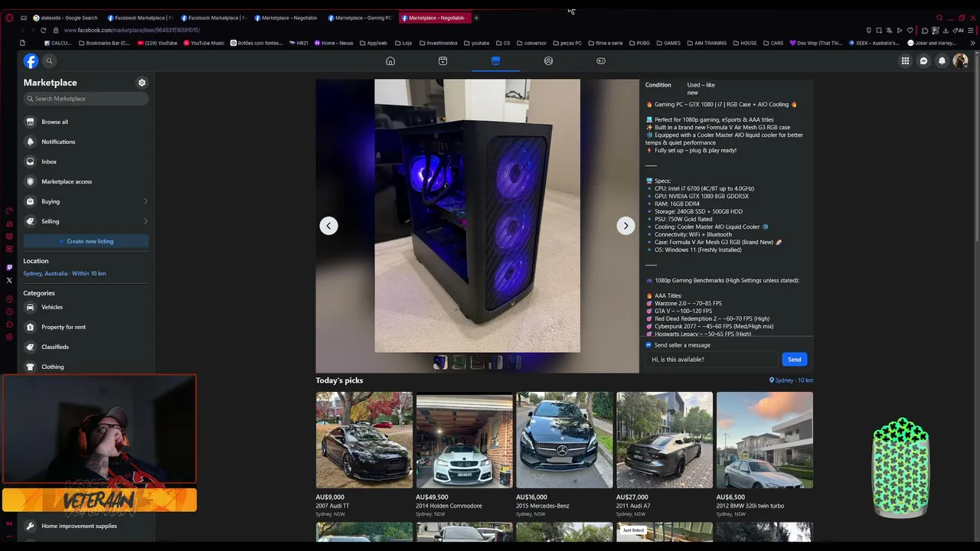Open the 2011 Audi A7 listing photo

pyautogui.click(x=665, y=440)
